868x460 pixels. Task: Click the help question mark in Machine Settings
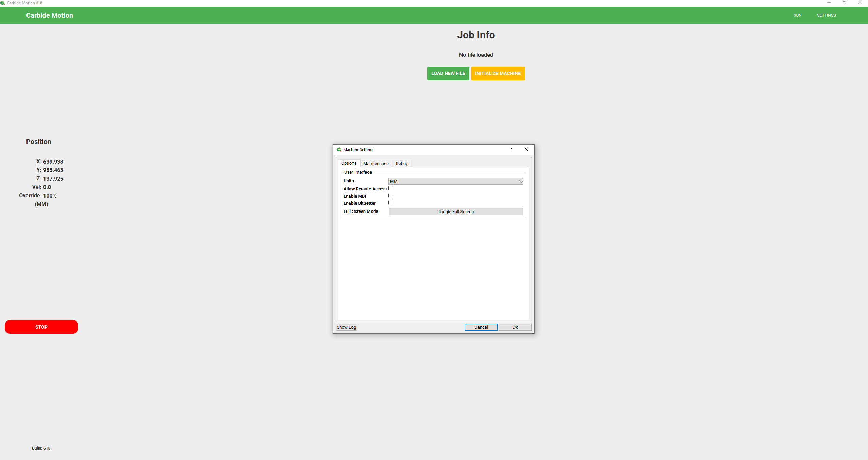[511, 149]
